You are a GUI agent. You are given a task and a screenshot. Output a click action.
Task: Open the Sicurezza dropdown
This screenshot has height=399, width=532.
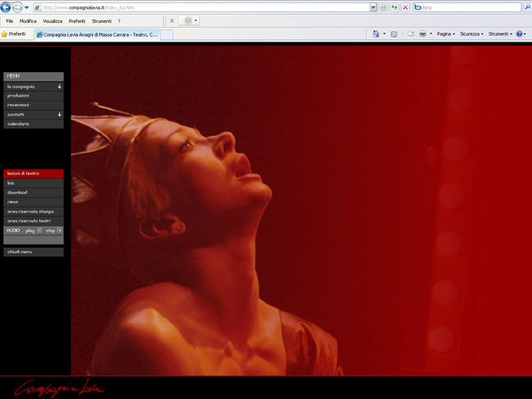click(x=471, y=34)
